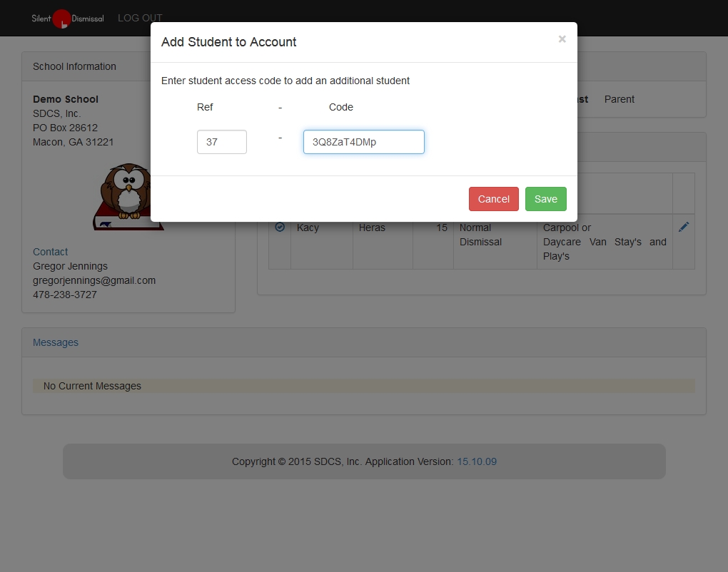The width and height of the screenshot is (728, 572).
Task: Click the Normal Dismissal cell
Action: point(480,235)
